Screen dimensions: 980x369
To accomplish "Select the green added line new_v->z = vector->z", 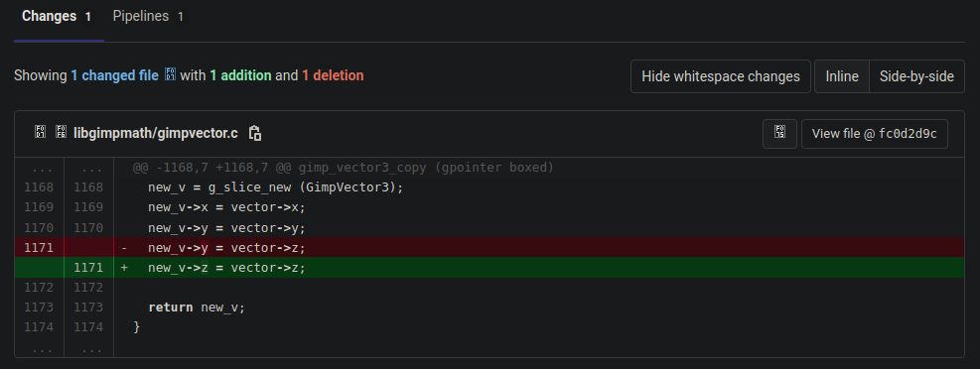I will click(539, 268).
